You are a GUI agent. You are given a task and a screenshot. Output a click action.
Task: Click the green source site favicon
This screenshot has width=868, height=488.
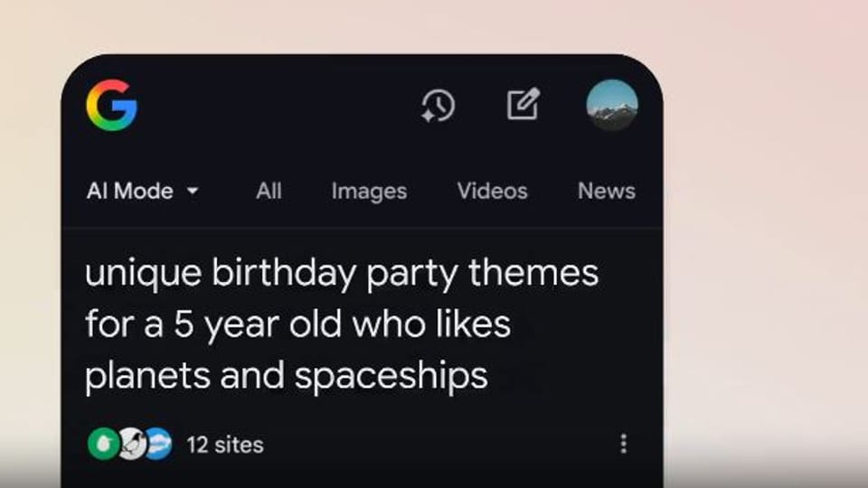(103, 444)
